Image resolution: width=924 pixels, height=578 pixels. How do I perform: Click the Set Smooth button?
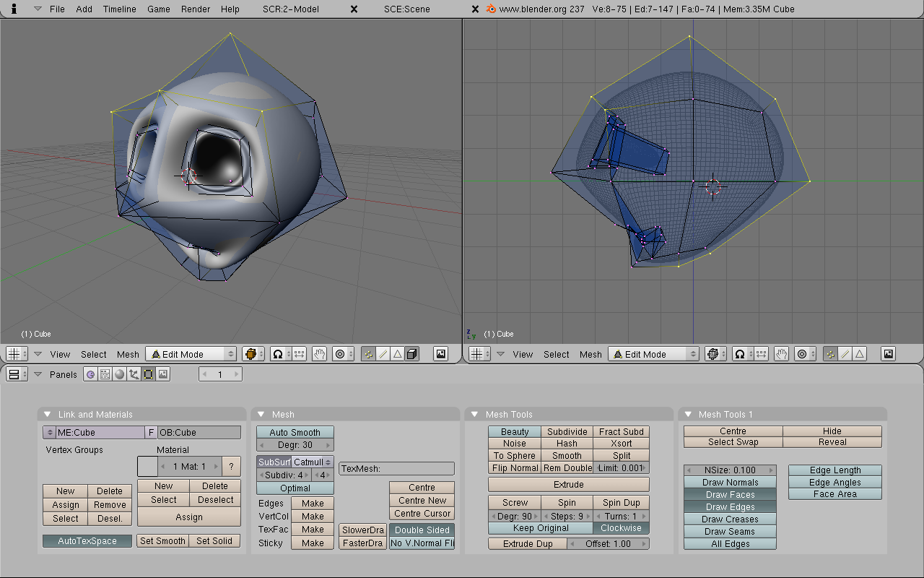click(x=162, y=541)
